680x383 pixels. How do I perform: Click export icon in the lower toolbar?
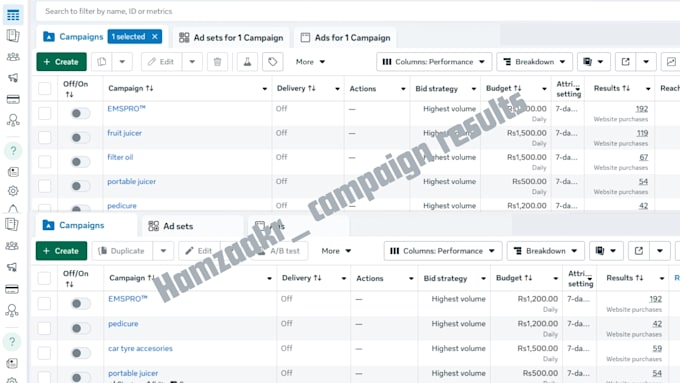pyautogui.click(x=639, y=251)
